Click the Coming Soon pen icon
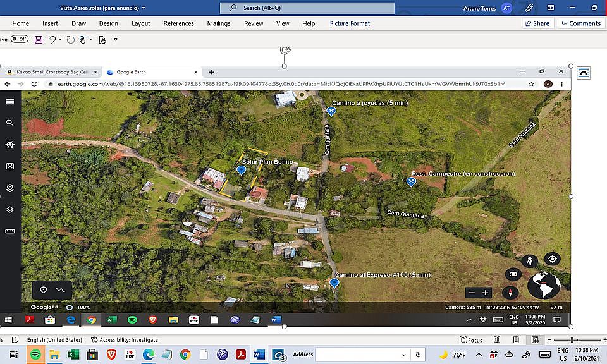607x364 pixels. pyautogui.click(x=529, y=8)
